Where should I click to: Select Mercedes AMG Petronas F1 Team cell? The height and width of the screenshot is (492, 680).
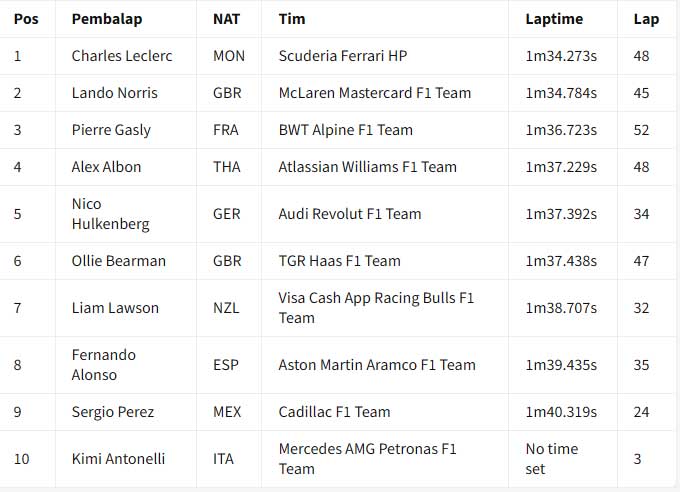click(368, 459)
